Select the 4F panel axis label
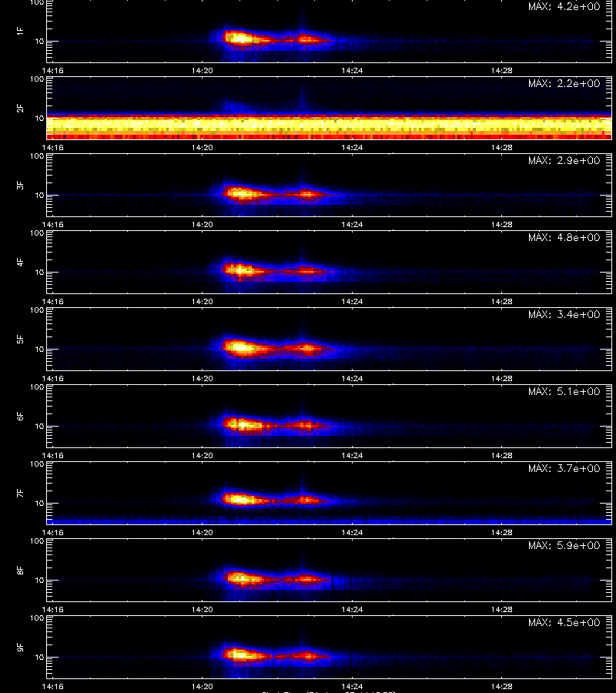Viewport: 616px width, 693px height. [x=20, y=262]
